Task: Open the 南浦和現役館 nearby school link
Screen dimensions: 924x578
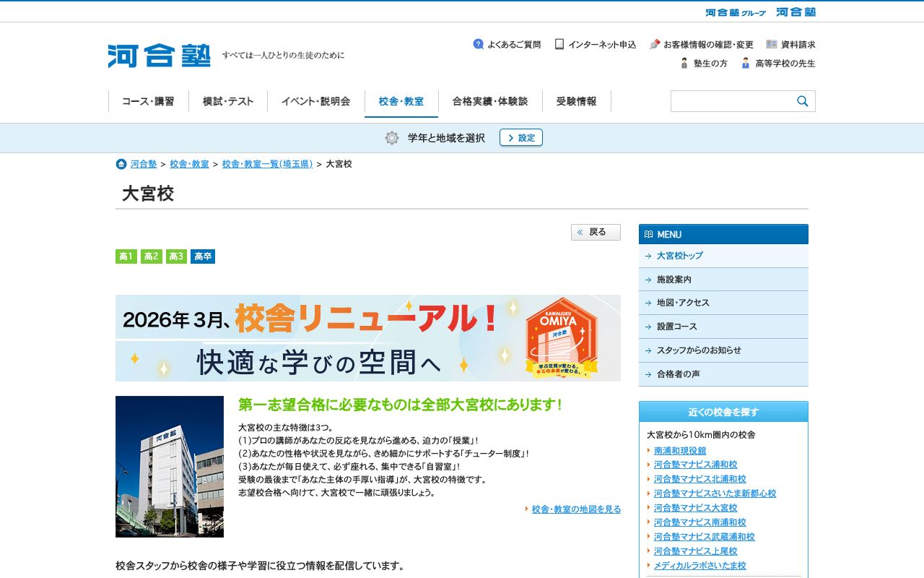Action: 680,450
